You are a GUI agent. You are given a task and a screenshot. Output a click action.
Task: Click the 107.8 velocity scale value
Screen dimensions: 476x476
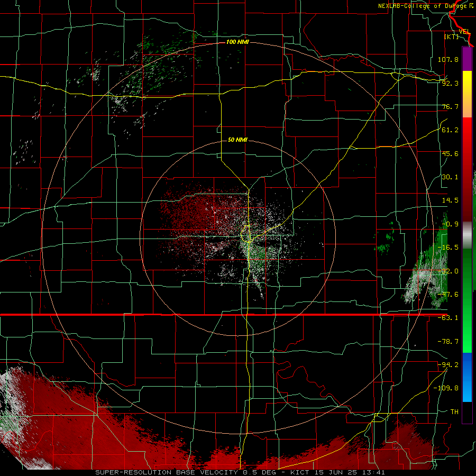click(x=448, y=59)
